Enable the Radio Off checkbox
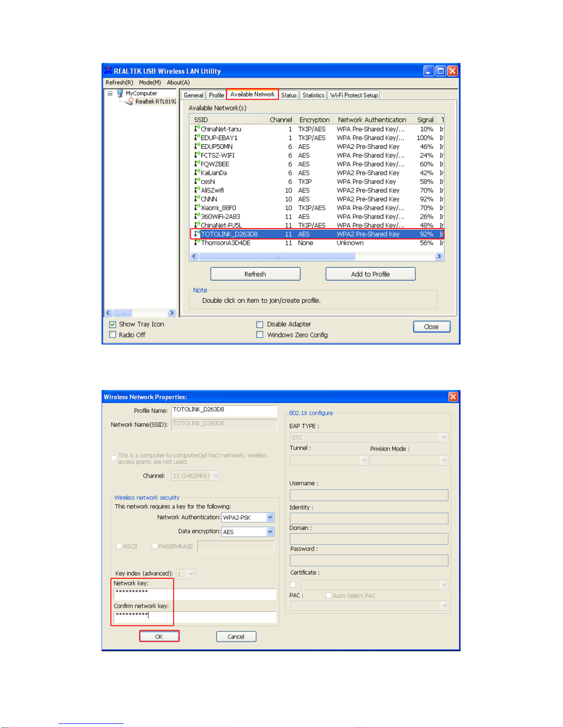Screen dimensions: 563x728 coord(113,335)
